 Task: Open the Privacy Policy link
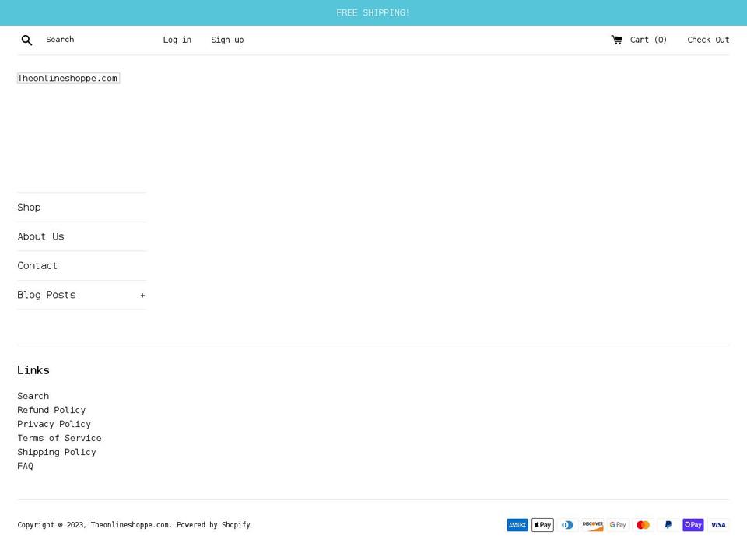pyautogui.click(x=54, y=425)
